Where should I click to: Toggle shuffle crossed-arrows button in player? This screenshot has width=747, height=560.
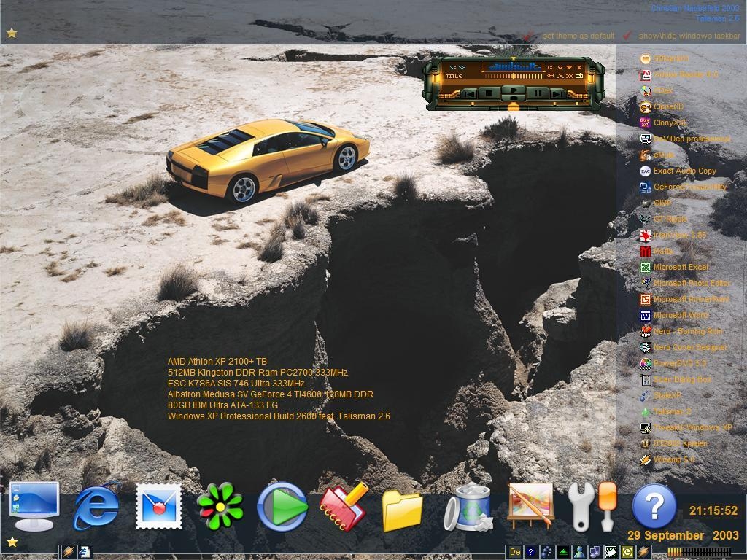(x=560, y=76)
